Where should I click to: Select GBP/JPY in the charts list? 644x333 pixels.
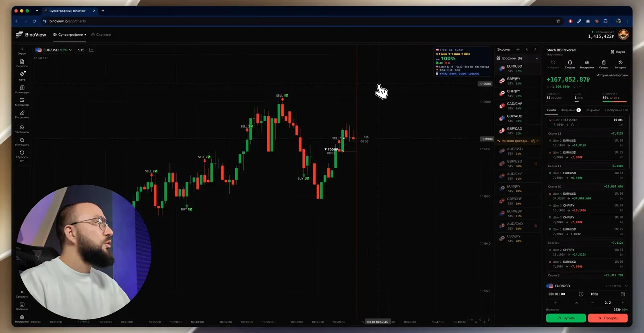pos(518,81)
